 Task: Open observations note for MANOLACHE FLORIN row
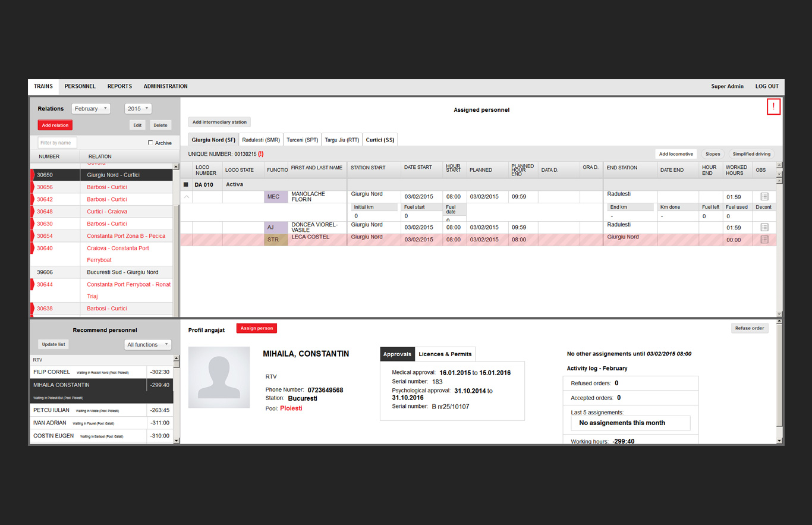[x=764, y=196]
